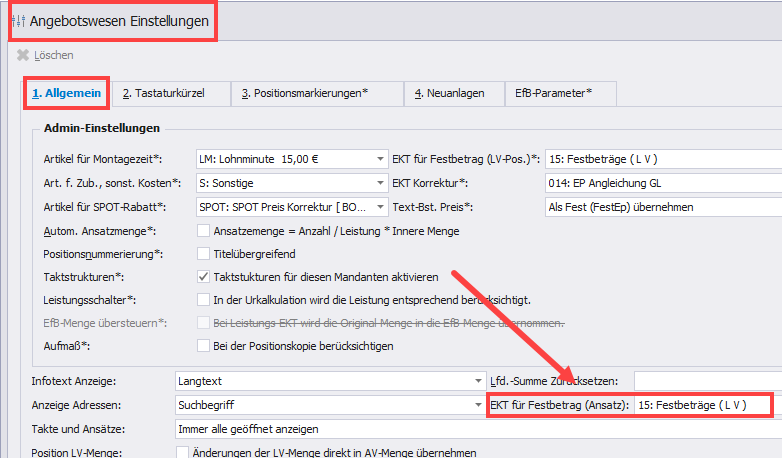Click the EKT für Festbetrag (Ansatz) field
This screenshot has height=458, width=782.
pyautogui.click(x=702, y=405)
